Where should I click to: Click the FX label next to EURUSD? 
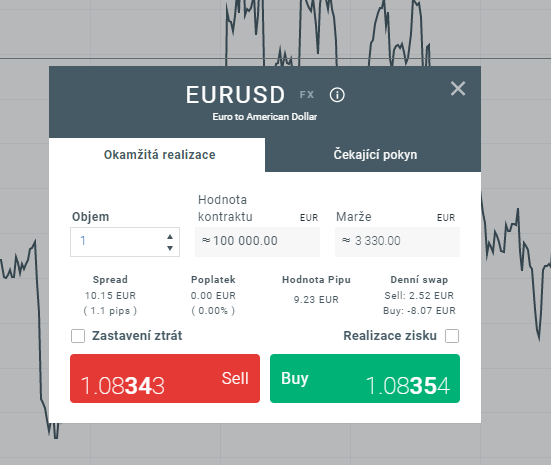click(x=306, y=95)
